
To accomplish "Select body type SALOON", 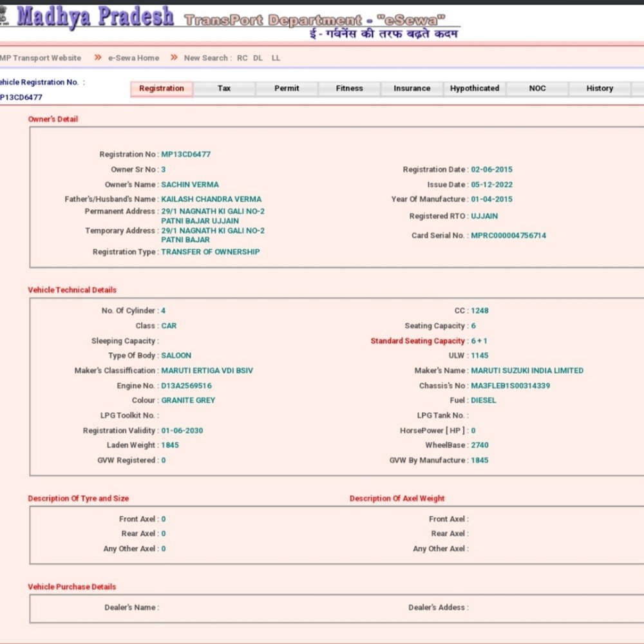I will coord(176,355).
